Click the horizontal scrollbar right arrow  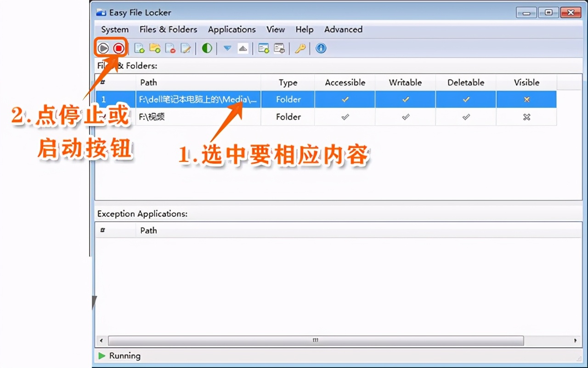point(576,340)
